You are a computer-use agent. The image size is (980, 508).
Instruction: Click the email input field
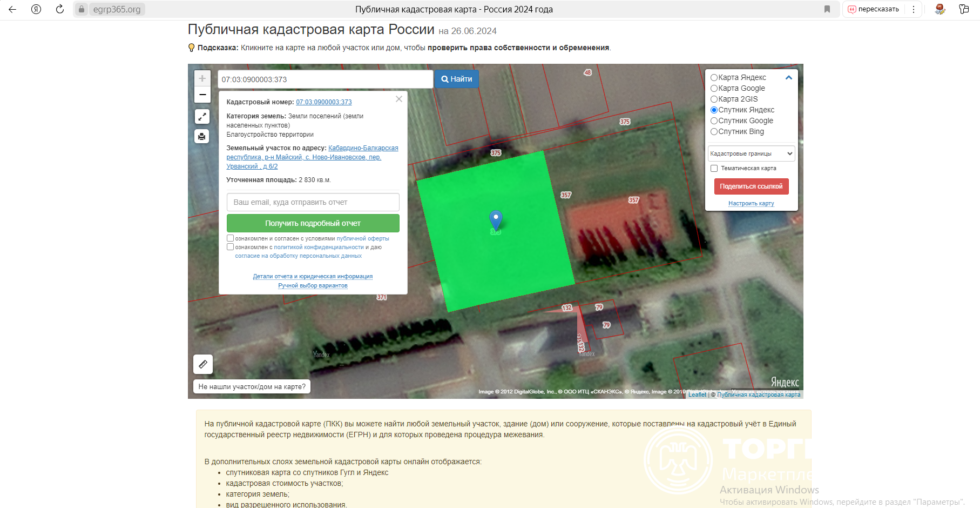click(x=313, y=202)
